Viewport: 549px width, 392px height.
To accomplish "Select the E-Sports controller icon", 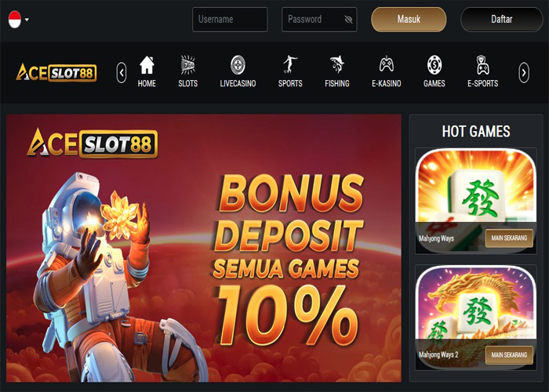I will (483, 65).
